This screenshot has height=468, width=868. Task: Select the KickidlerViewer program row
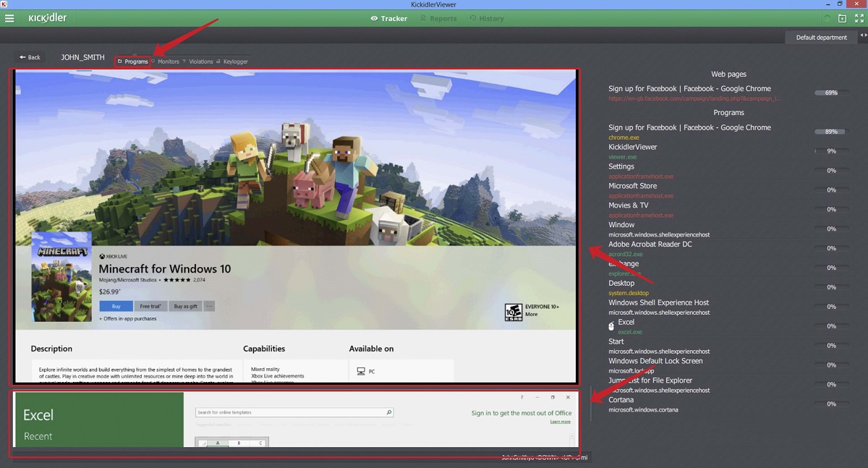728,151
